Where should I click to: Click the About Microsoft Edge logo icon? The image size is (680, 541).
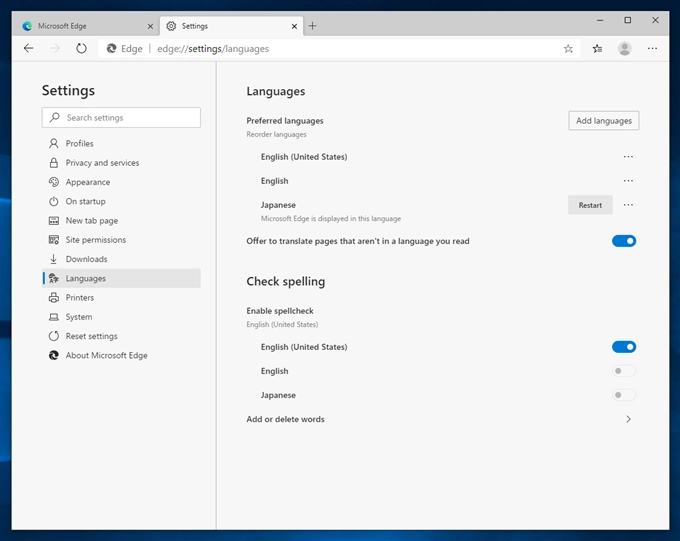click(x=54, y=355)
